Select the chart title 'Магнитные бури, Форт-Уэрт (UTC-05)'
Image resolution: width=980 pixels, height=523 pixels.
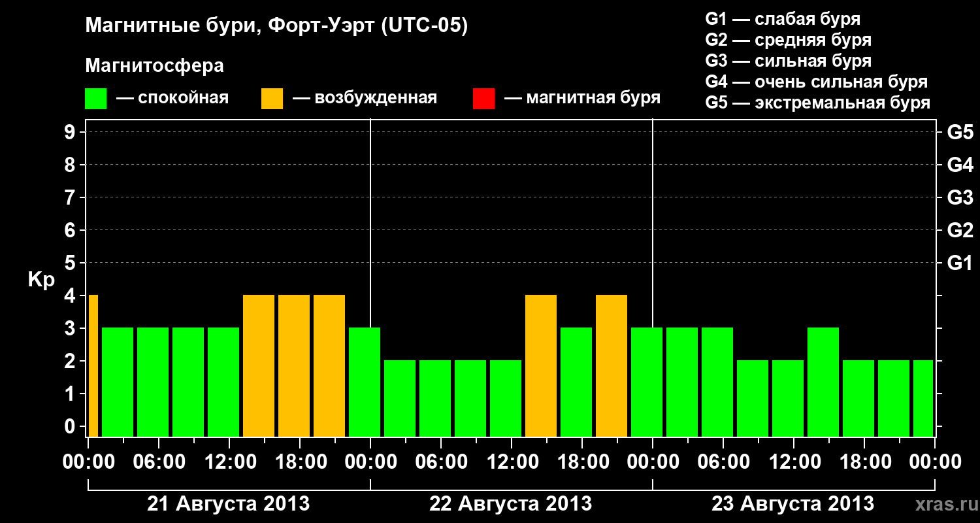click(x=277, y=26)
